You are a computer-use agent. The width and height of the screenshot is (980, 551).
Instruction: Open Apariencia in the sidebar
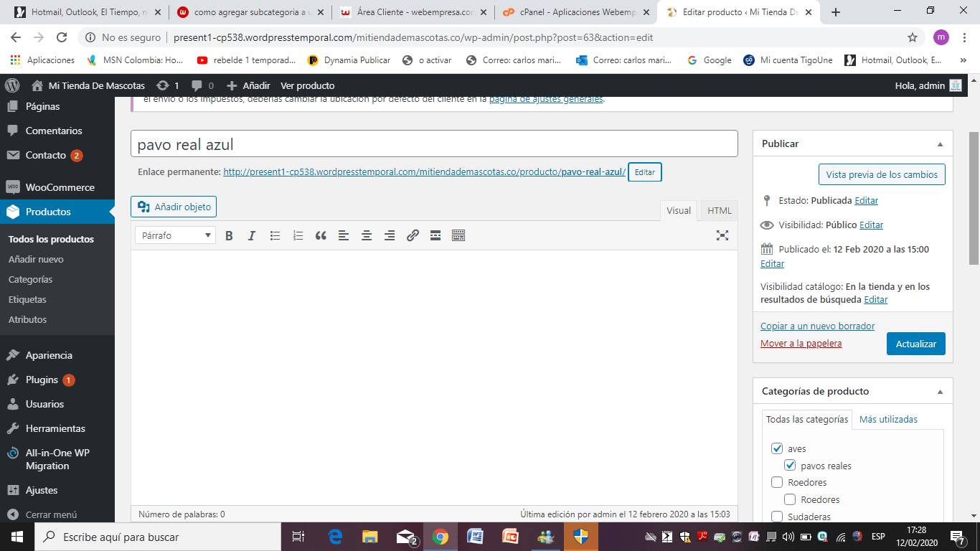57,355
